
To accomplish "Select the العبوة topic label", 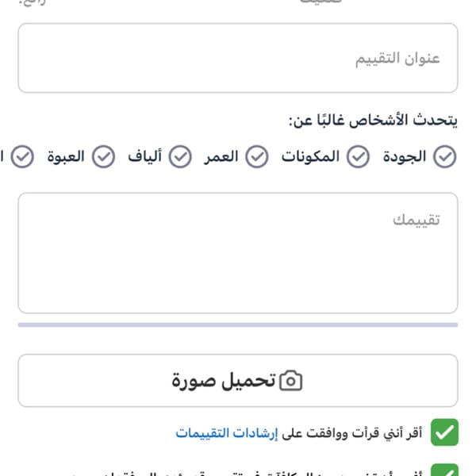I will (x=66, y=156).
